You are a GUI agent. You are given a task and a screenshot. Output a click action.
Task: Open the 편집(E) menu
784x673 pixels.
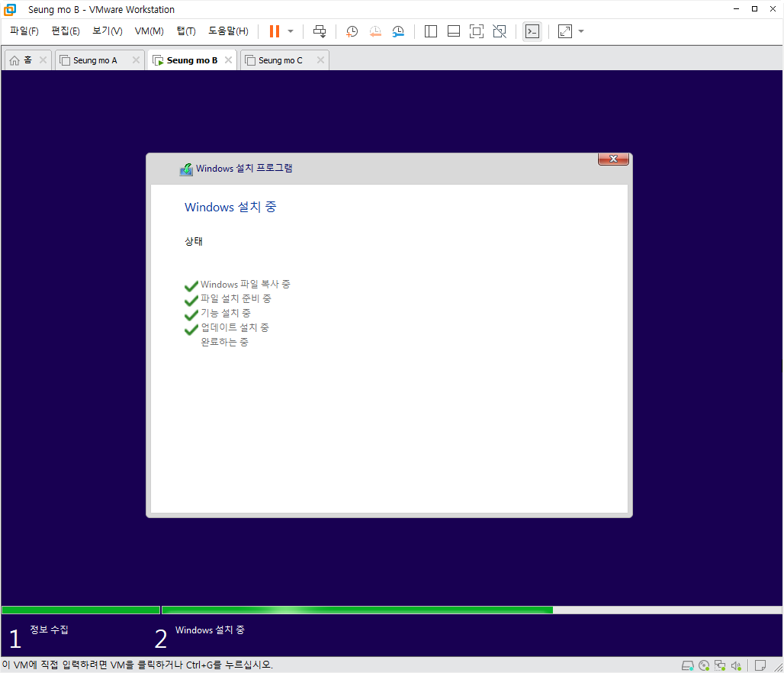coord(66,31)
